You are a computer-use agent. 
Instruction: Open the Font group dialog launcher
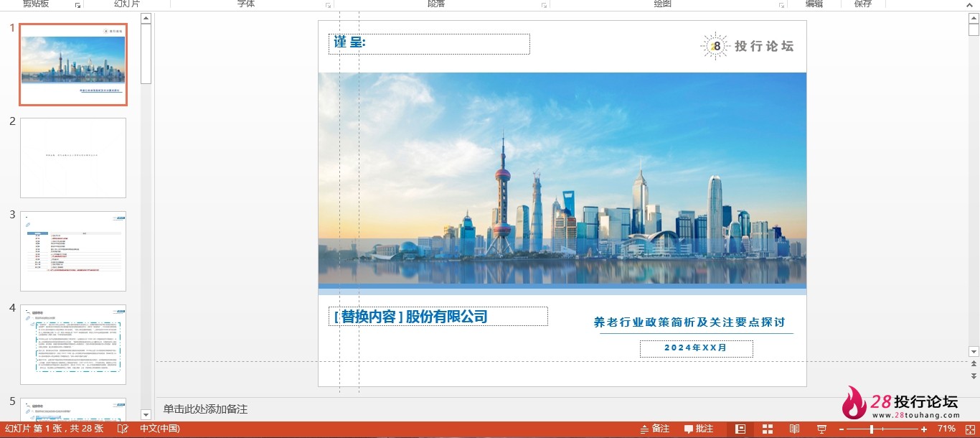(328, 4)
